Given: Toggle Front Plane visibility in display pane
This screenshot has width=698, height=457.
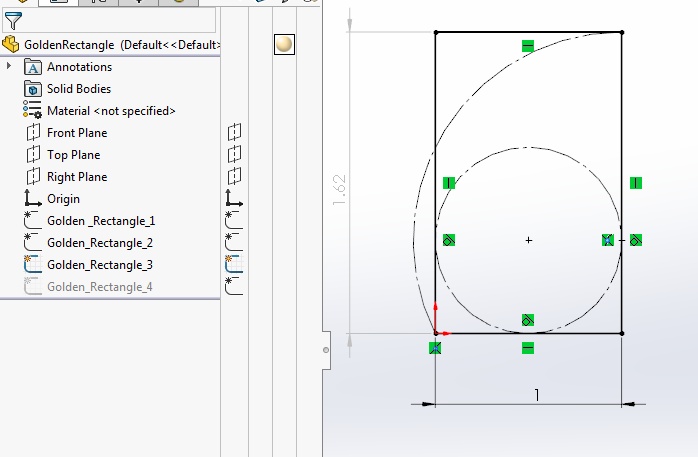Looking at the screenshot, I should click(235, 132).
